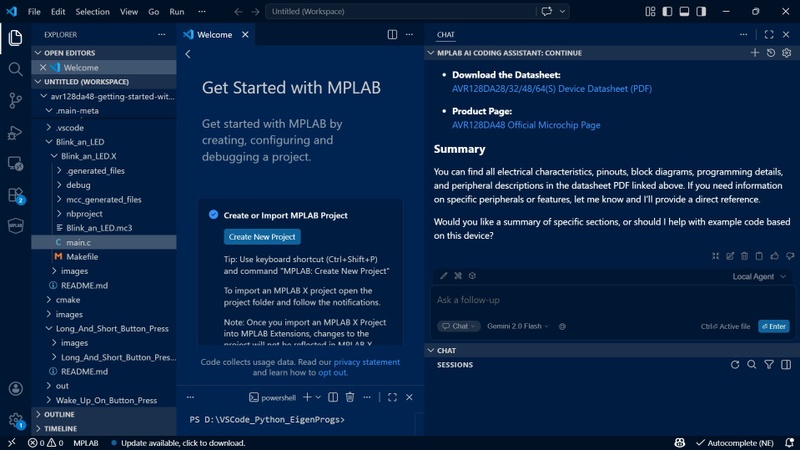Screen dimensions: 800x450
Task: Kill the terminal with trash icon
Action: point(350,397)
